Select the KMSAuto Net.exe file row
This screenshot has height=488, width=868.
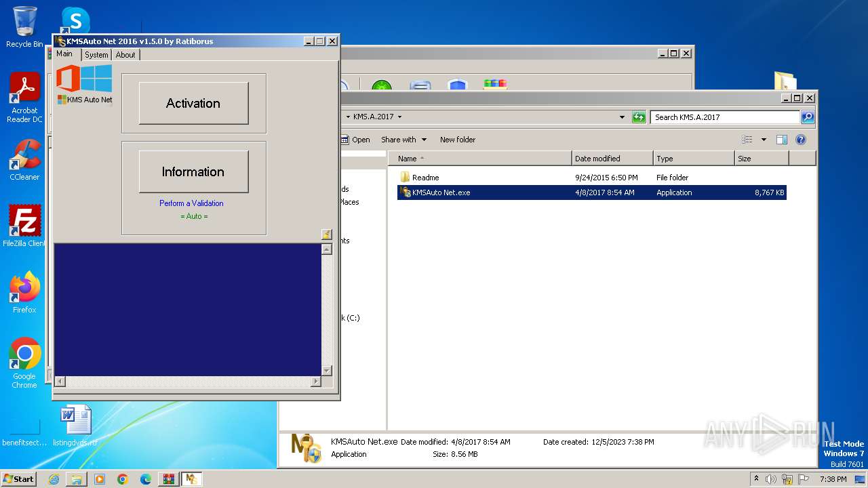pyautogui.click(x=591, y=192)
